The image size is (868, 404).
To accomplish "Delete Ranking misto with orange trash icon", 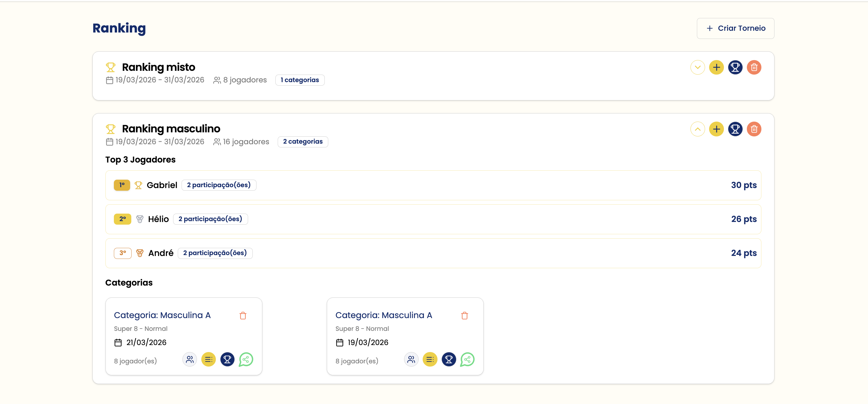I will 754,67.
